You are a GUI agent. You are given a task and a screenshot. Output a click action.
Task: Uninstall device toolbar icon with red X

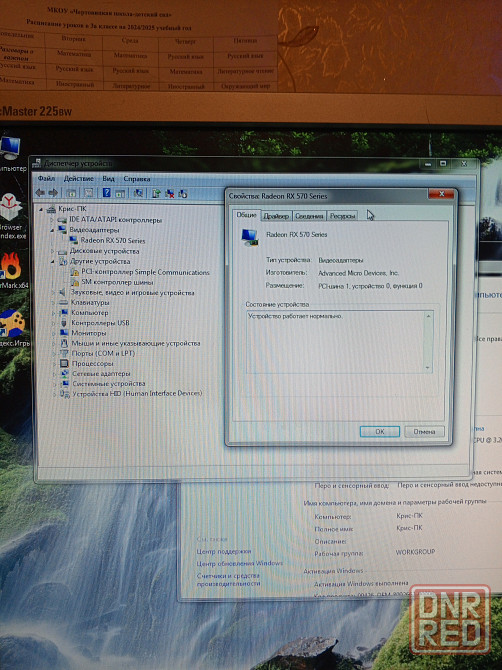170,194
